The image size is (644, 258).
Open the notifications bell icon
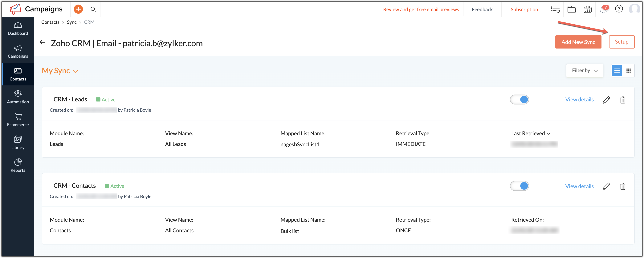tap(603, 10)
